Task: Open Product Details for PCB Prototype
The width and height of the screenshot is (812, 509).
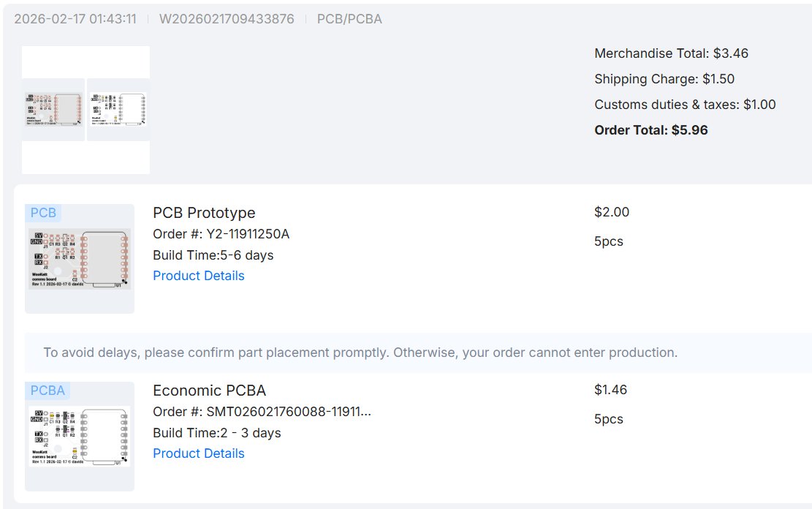Action: (x=199, y=276)
